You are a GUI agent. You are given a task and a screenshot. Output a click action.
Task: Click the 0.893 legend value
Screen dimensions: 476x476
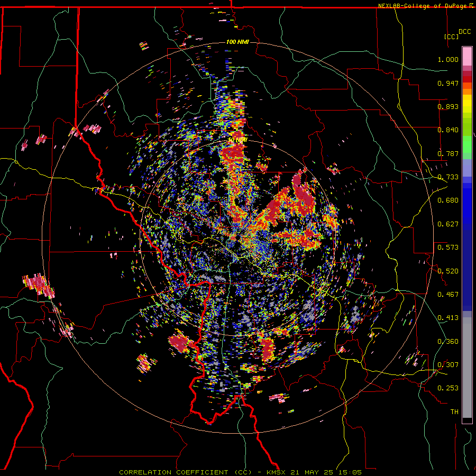pos(448,106)
